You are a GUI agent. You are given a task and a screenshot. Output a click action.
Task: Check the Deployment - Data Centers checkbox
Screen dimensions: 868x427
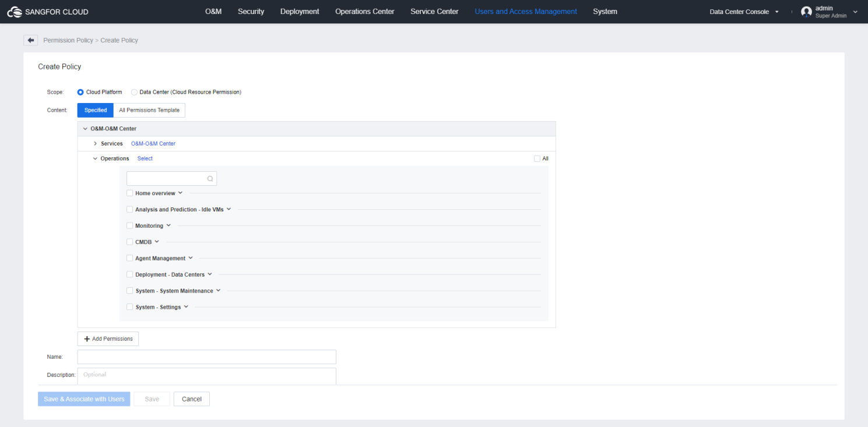pos(130,274)
